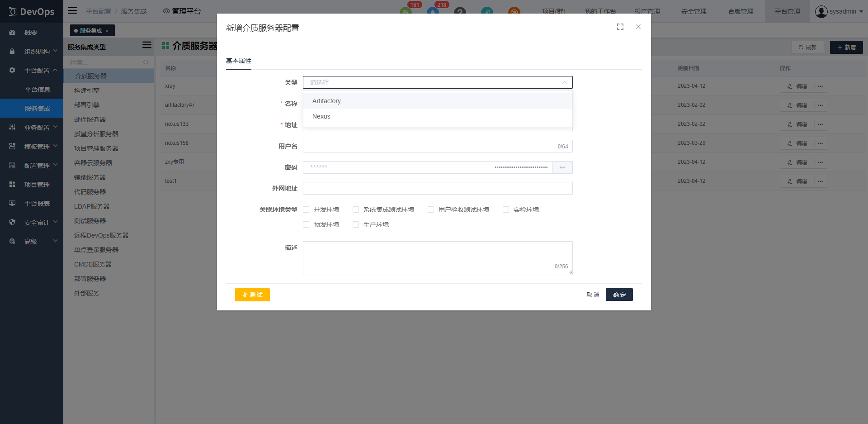Check the 实验环境 checkbox
This screenshot has width=868, height=424.
506,210
